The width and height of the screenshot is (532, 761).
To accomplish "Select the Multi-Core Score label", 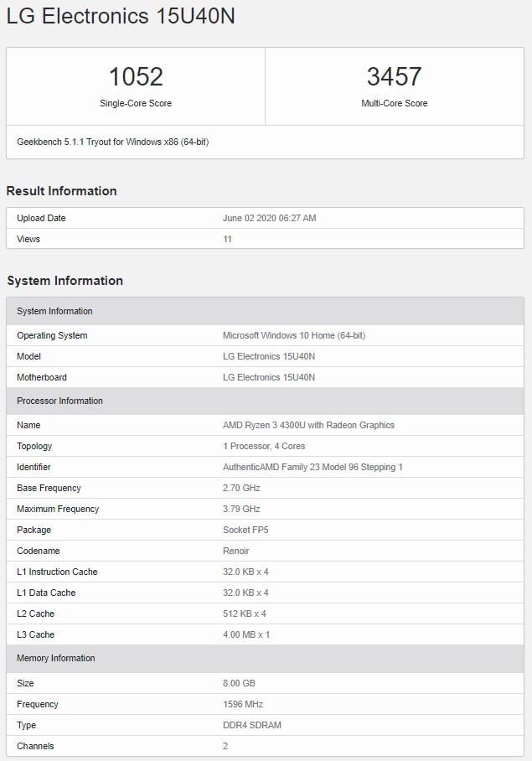I will tap(395, 103).
